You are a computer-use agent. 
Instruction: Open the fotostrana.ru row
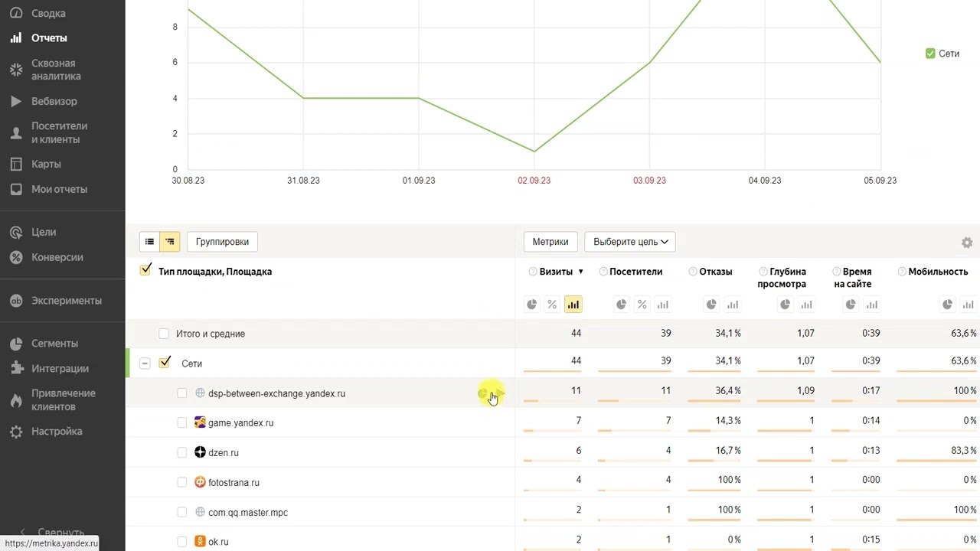[x=234, y=482]
